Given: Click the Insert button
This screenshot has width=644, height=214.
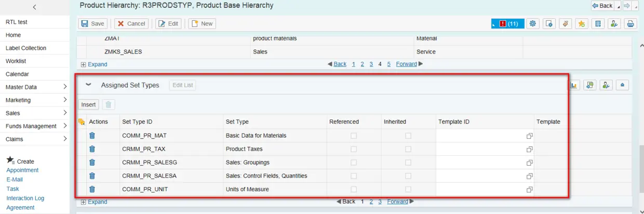Looking at the screenshot, I should pos(88,104).
